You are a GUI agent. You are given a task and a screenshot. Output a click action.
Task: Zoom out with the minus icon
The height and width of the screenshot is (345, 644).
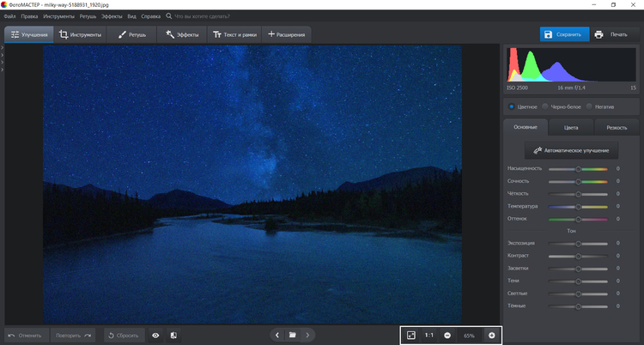447,335
